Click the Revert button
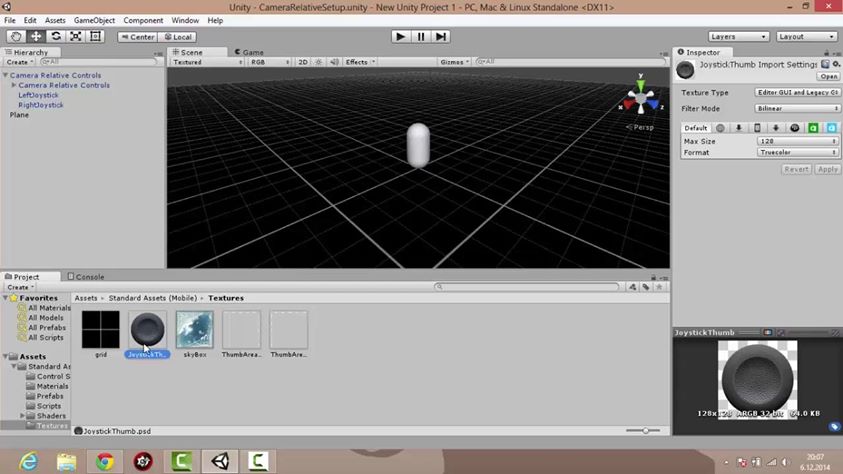The image size is (843, 474). click(796, 169)
